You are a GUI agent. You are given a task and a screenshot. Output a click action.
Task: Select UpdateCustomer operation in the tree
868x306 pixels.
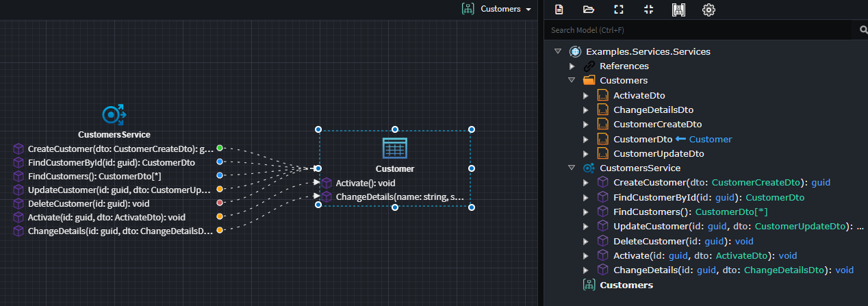[739, 227]
